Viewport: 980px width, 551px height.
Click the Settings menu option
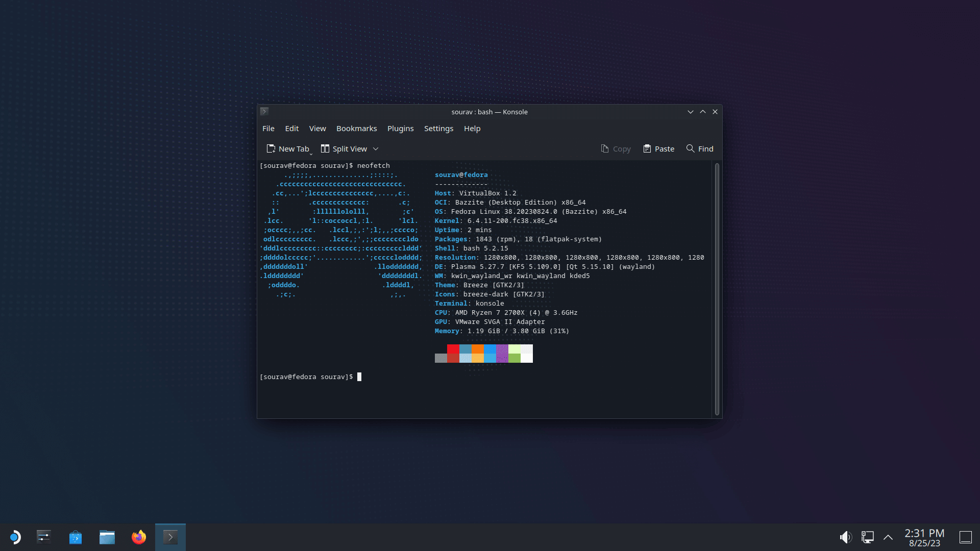pyautogui.click(x=438, y=129)
